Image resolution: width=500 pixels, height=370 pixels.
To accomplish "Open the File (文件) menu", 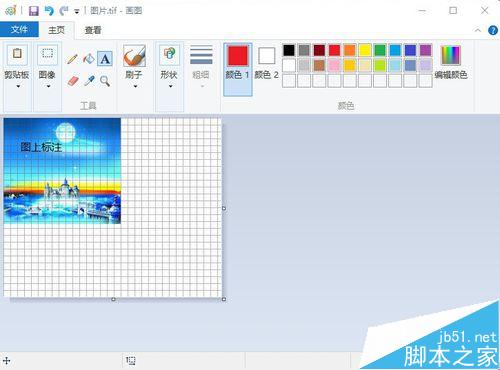I will [x=19, y=29].
